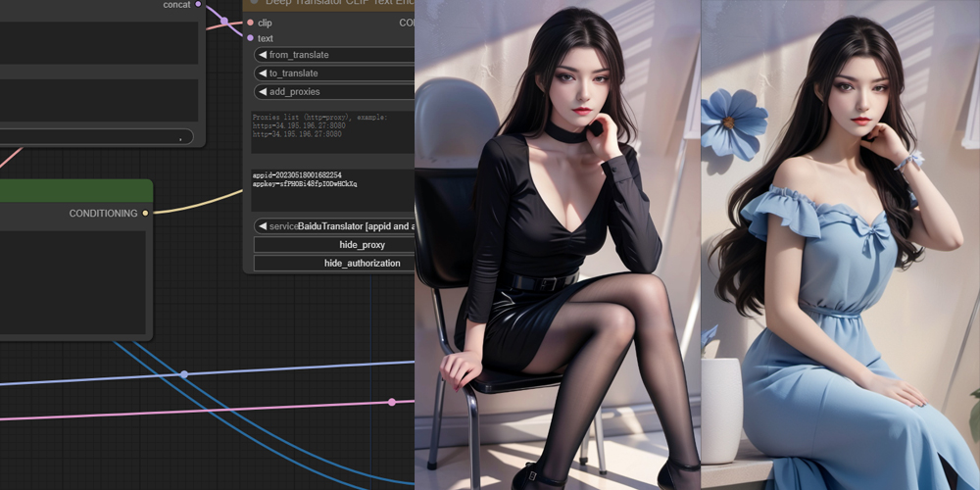Click the lower text box in the concat node
This screenshot has height=490, width=980.
(99, 100)
